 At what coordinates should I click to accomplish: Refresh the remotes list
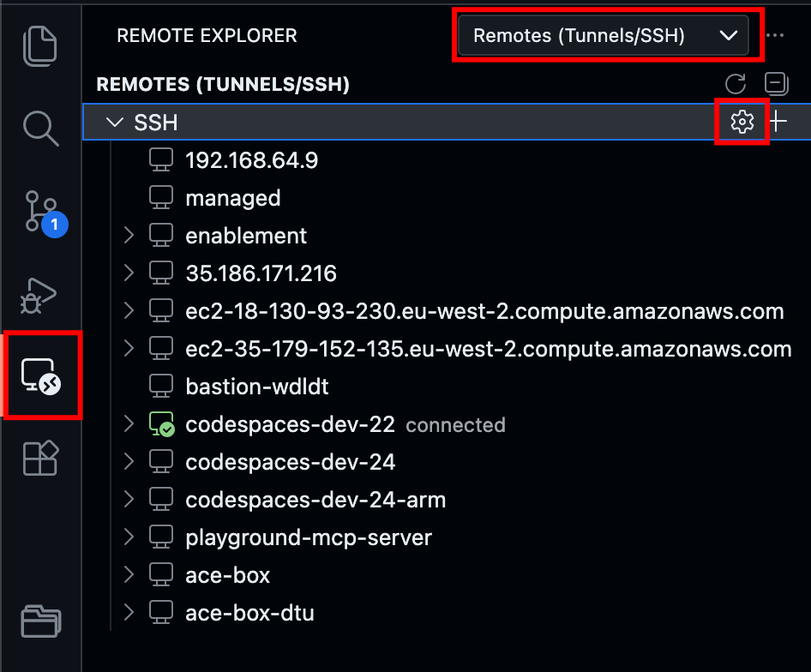(x=735, y=84)
